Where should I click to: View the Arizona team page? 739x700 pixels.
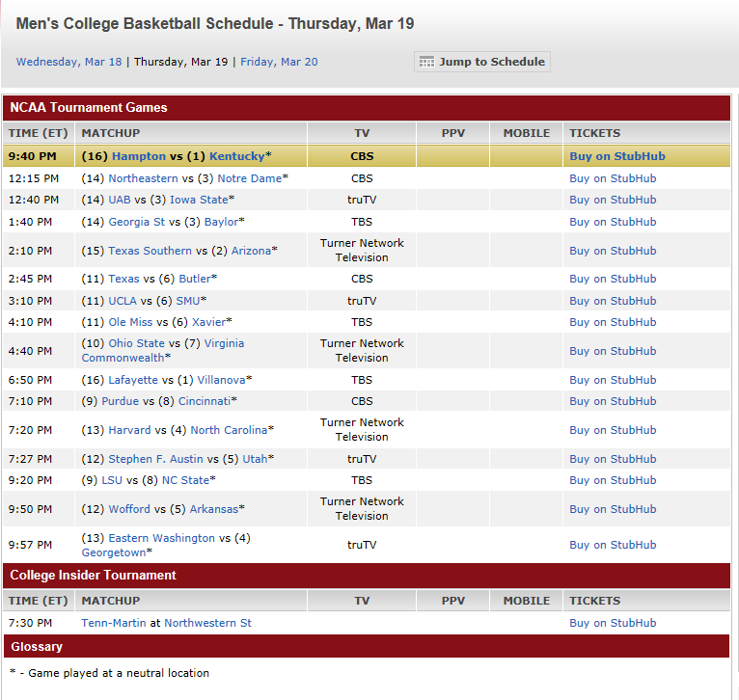[251, 251]
